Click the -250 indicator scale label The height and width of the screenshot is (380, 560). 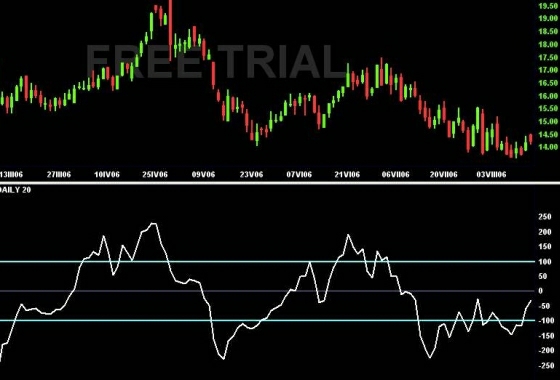pos(546,366)
